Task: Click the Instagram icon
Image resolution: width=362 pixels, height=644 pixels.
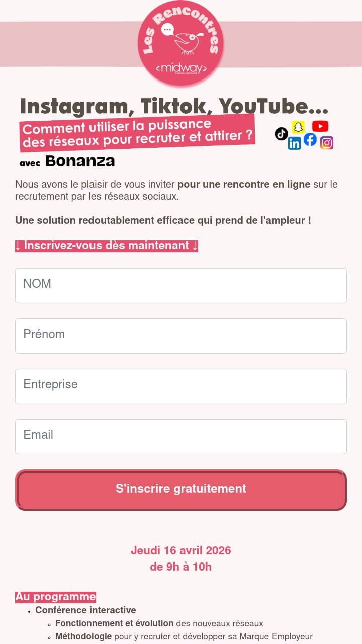Action: [327, 143]
